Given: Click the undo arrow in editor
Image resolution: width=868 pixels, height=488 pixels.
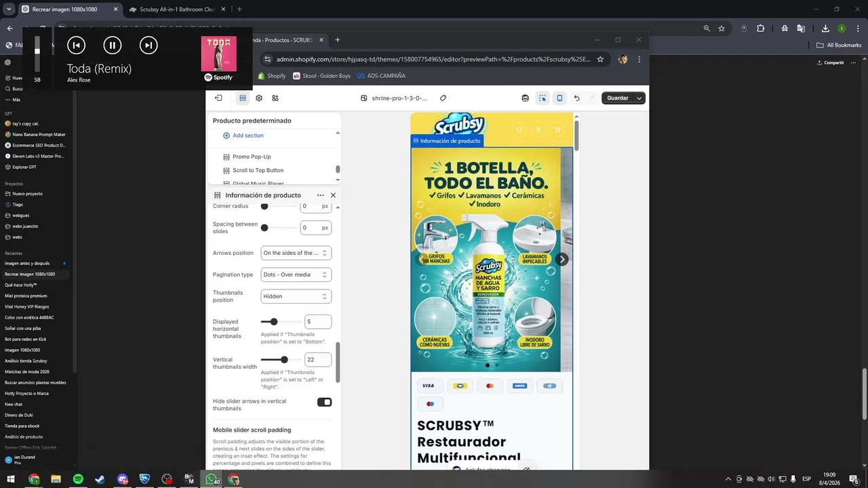Looking at the screenshot, I should pos(577,98).
